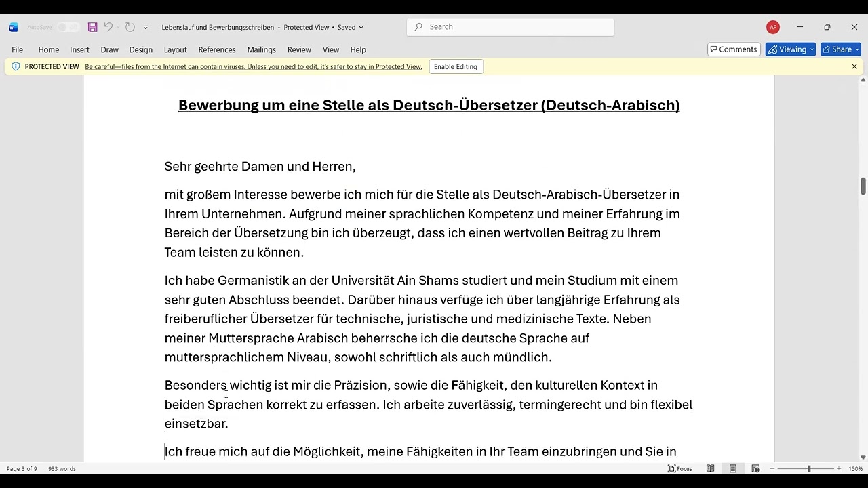Click the zoom in plus button
868x488 pixels.
click(x=839, y=468)
